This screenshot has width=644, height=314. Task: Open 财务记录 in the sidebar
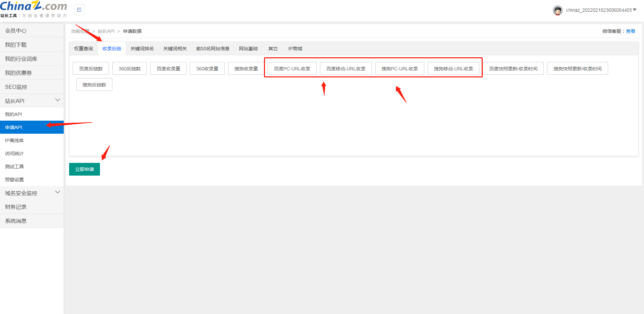pyautogui.click(x=32, y=207)
